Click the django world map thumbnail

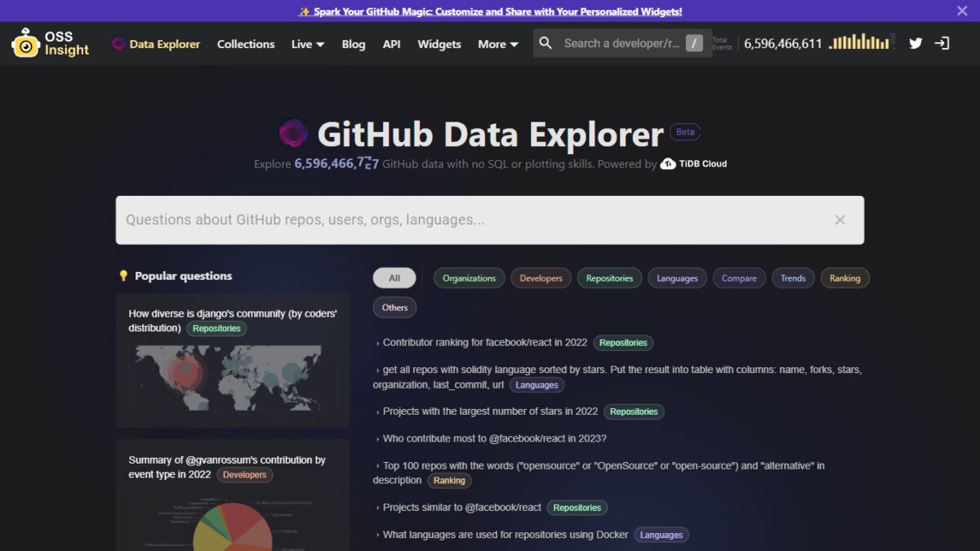point(233,377)
